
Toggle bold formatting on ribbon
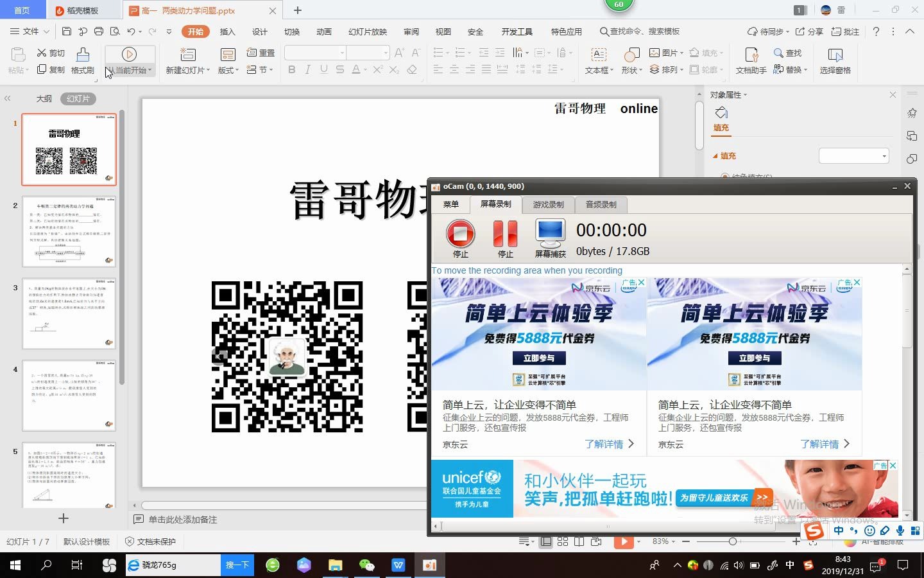click(291, 69)
